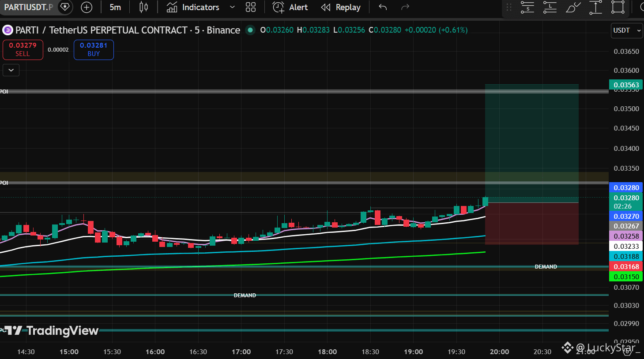Click the spread value 0.00002
This screenshot has width=644, height=359.
pos(58,50)
